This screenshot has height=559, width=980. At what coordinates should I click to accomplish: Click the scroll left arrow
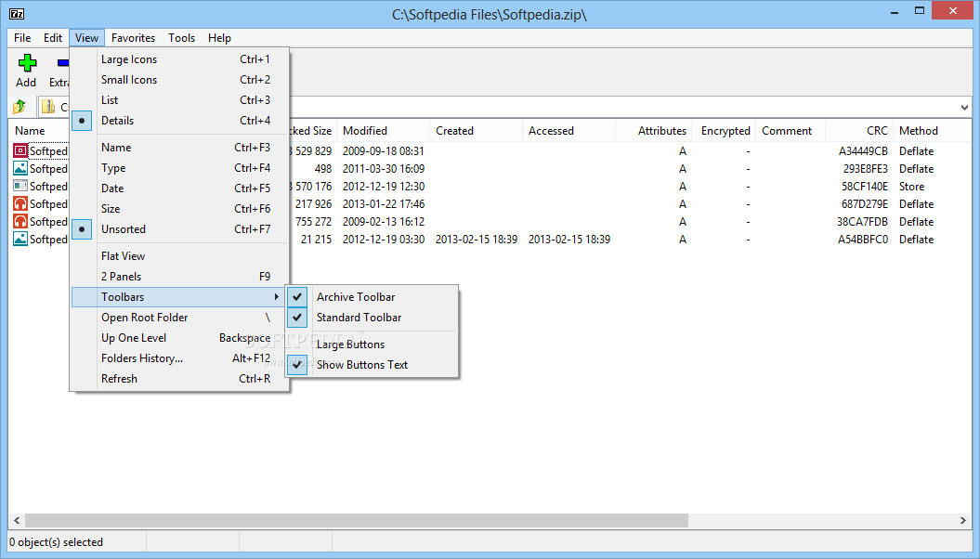[17, 520]
